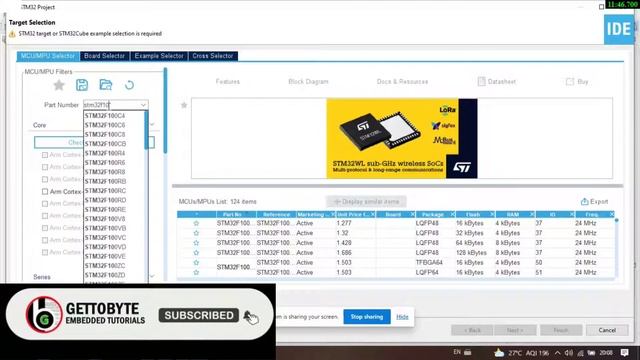Screen dimensions: 640x360
Task: Click the IDE logo in top corner
Action: (619, 29)
